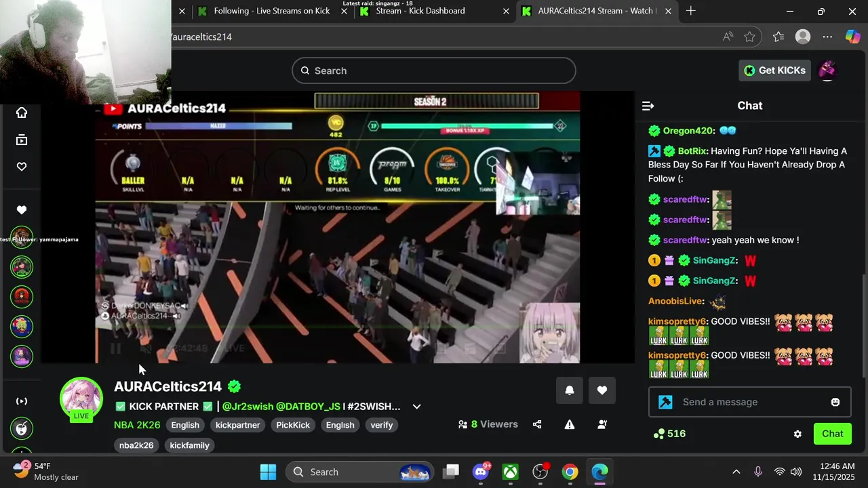Screen dimensions: 868x488
Task: Select the kickpartner tag
Action: click(238, 425)
